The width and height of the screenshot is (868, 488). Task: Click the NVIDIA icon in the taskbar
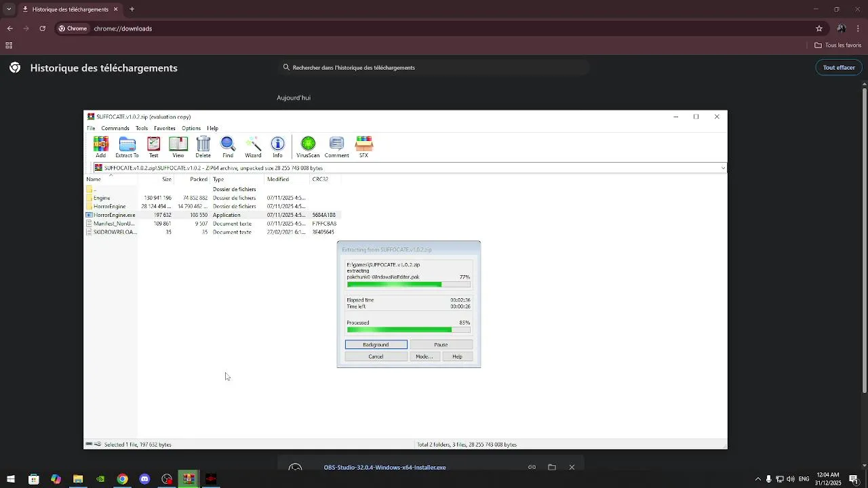pyautogui.click(x=100, y=479)
